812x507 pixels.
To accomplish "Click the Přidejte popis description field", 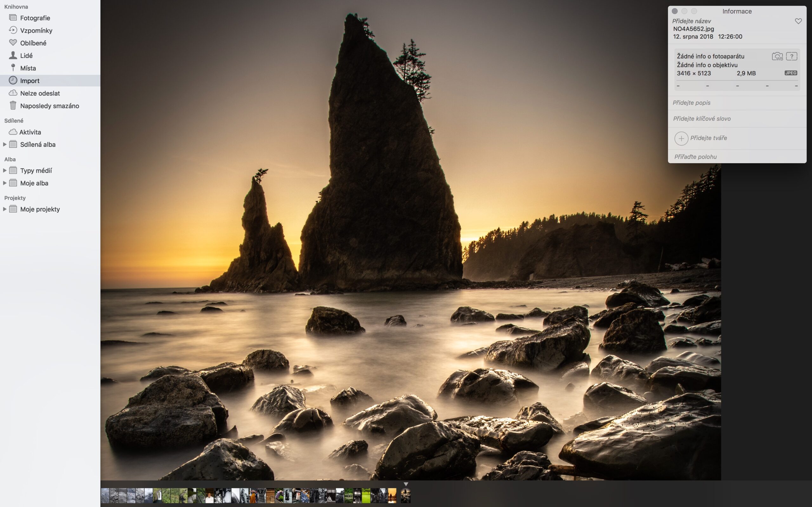I will click(691, 103).
